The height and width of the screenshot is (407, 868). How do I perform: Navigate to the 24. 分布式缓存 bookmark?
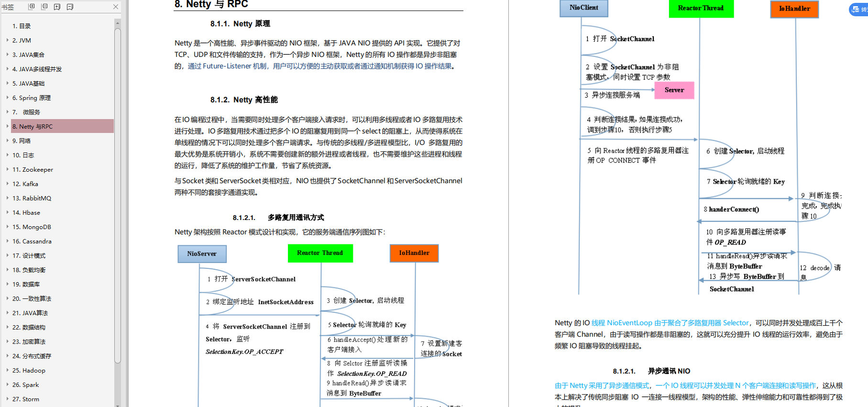(32, 356)
